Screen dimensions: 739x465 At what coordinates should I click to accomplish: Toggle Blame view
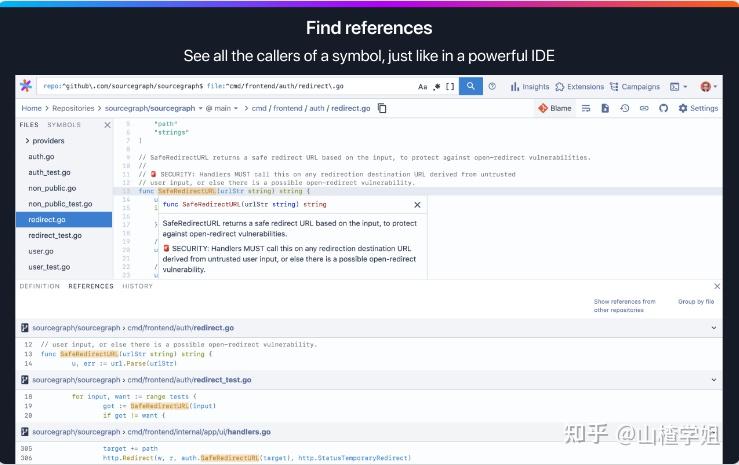555,108
